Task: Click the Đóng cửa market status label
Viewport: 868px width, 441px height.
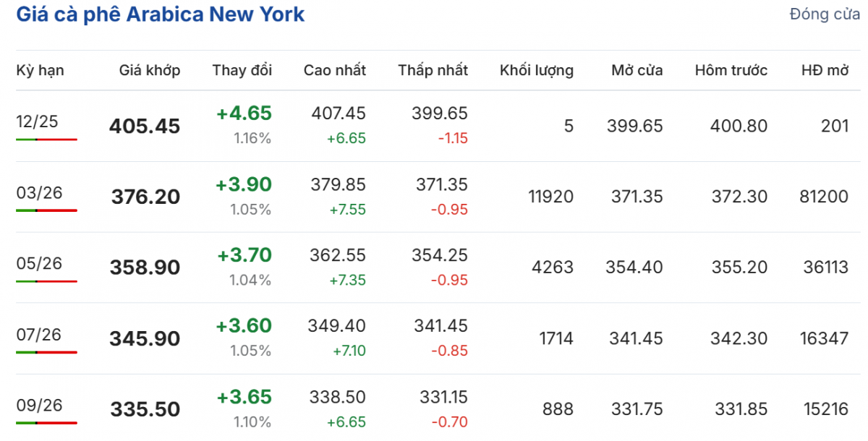Action: [x=825, y=14]
